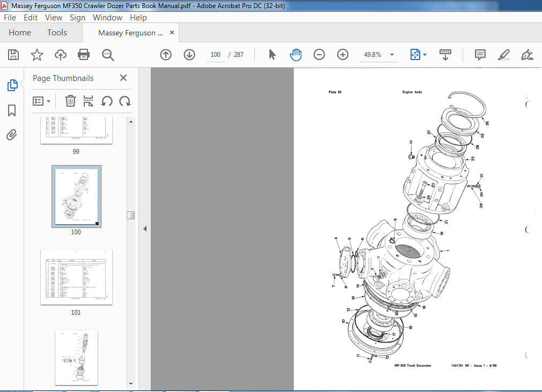Print the document with printer icon
This screenshot has width=542, height=392.
(84, 55)
